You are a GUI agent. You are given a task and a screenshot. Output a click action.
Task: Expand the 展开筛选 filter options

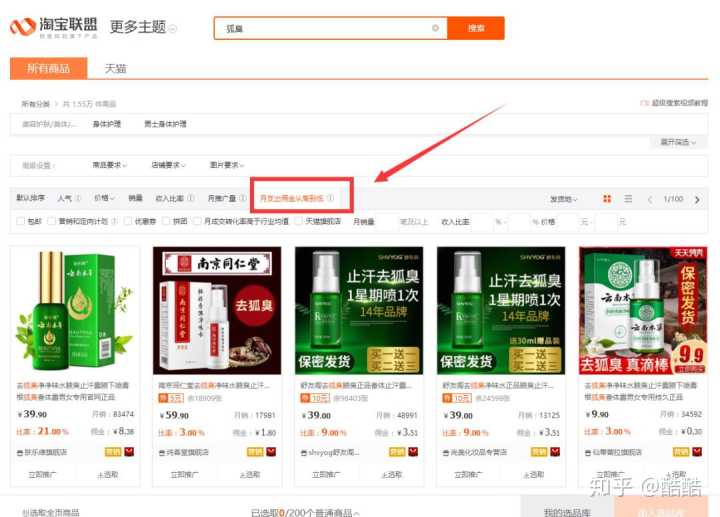(x=678, y=142)
